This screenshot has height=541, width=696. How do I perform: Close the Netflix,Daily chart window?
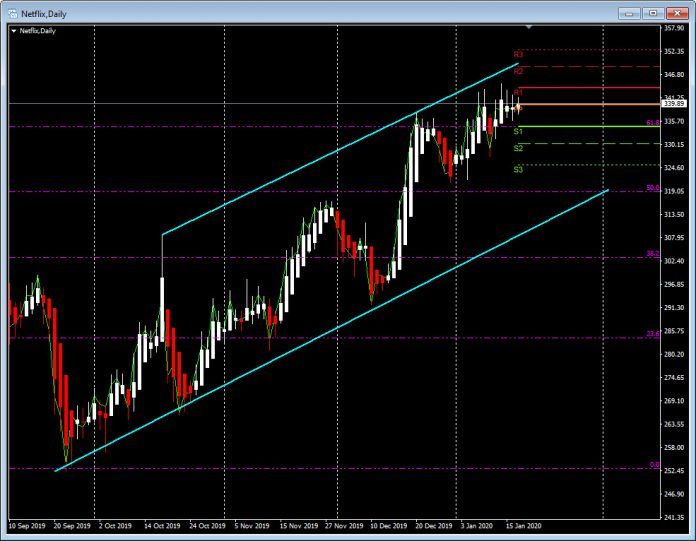(x=677, y=13)
